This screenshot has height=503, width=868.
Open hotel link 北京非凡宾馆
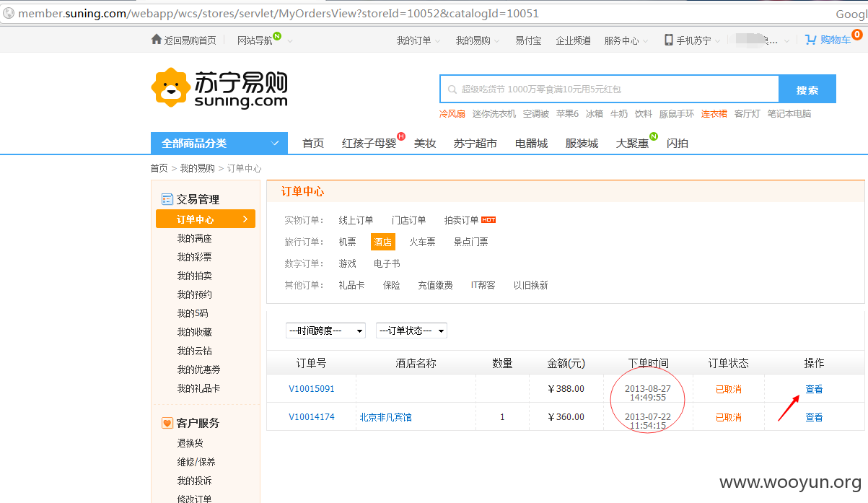[386, 417]
